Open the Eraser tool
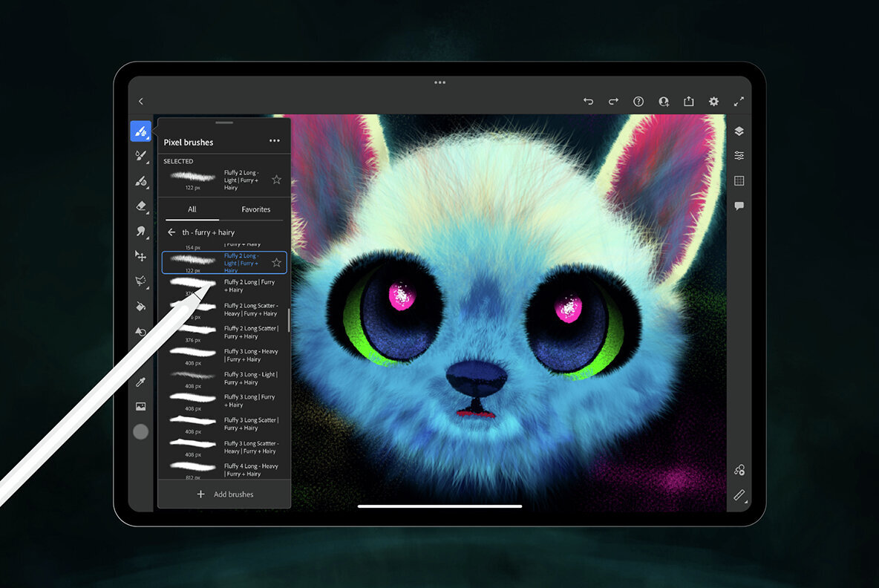This screenshot has width=879, height=588. pyautogui.click(x=141, y=206)
